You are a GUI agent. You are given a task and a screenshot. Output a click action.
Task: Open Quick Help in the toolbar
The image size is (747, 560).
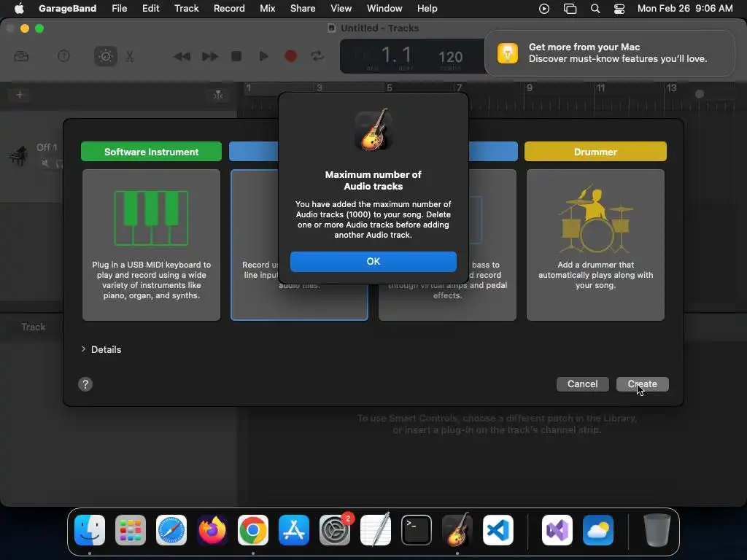pyautogui.click(x=63, y=56)
